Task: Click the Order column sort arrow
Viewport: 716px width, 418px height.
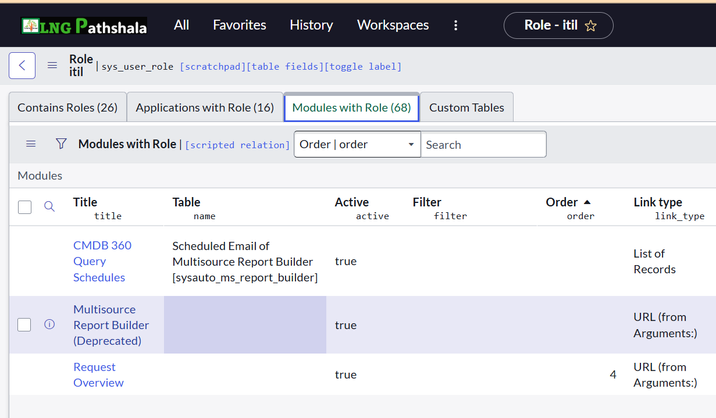Action: pyautogui.click(x=587, y=202)
